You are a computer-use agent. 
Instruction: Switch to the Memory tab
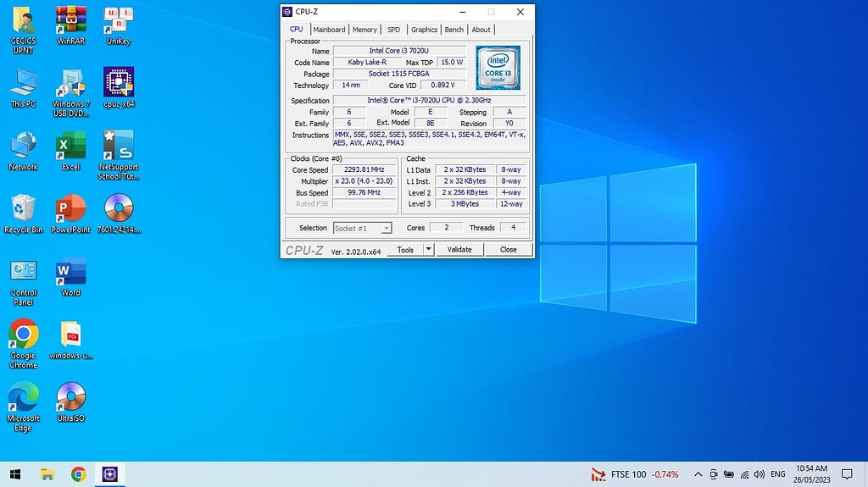pyautogui.click(x=364, y=30)
